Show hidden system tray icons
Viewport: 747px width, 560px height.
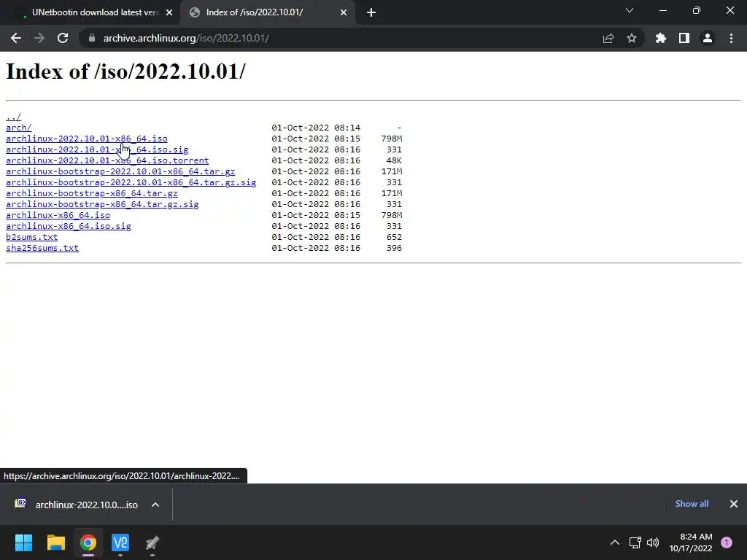(x=615, y=542)
